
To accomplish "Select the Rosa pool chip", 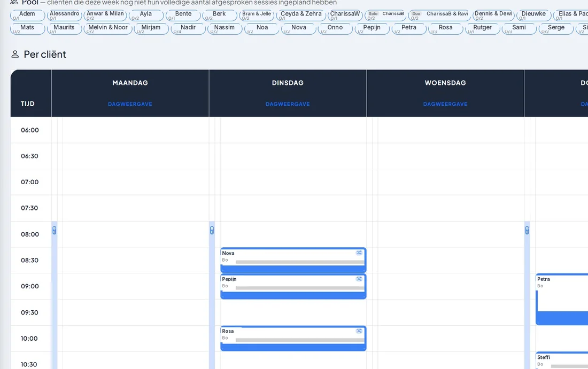I will (445, 29).
